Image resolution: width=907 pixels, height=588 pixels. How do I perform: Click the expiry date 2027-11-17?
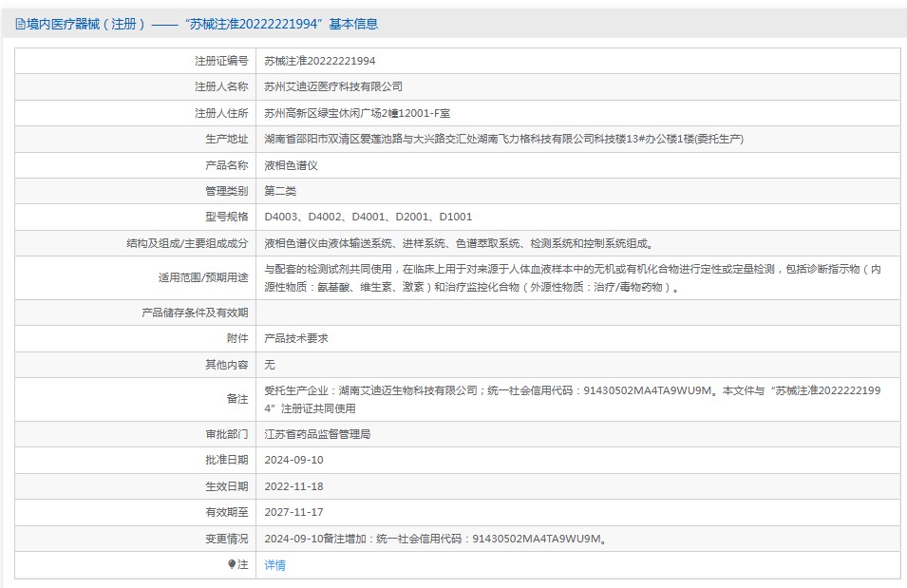[293, 512]
